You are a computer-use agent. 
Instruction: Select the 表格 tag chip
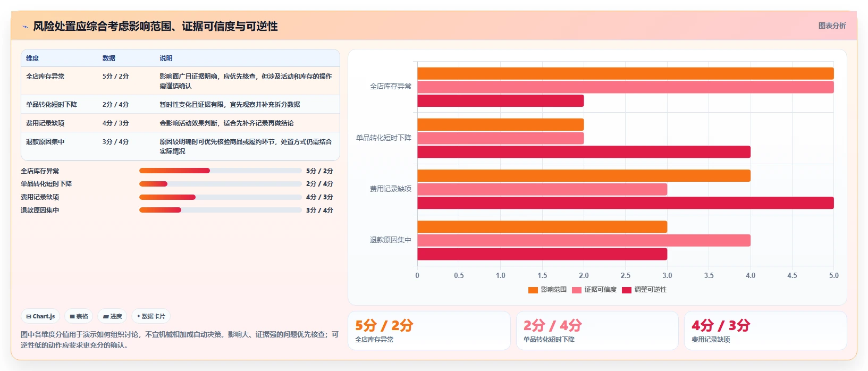[79, 316]
